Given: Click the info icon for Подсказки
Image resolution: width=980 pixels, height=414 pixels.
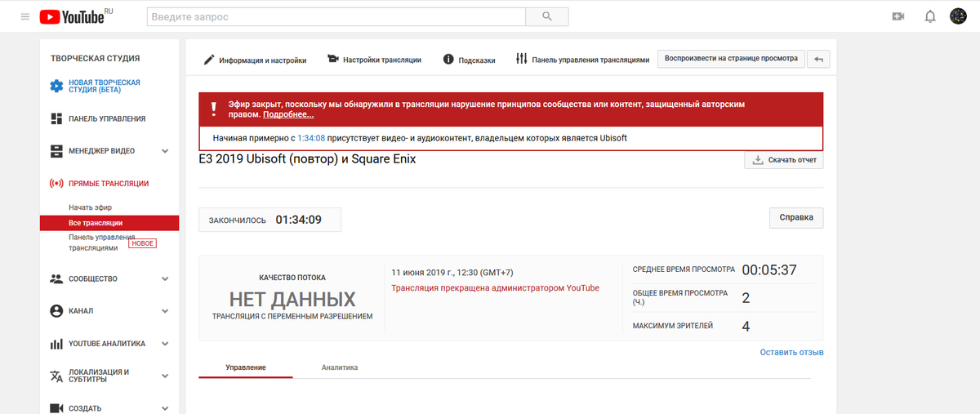Looking at the screenshot, I should (x=448, y=60).
